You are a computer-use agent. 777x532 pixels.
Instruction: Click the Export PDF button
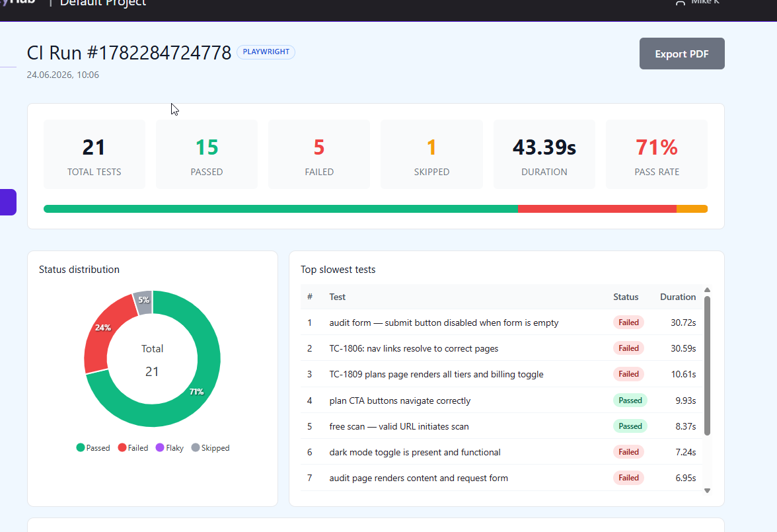click(x=682, y=54)
